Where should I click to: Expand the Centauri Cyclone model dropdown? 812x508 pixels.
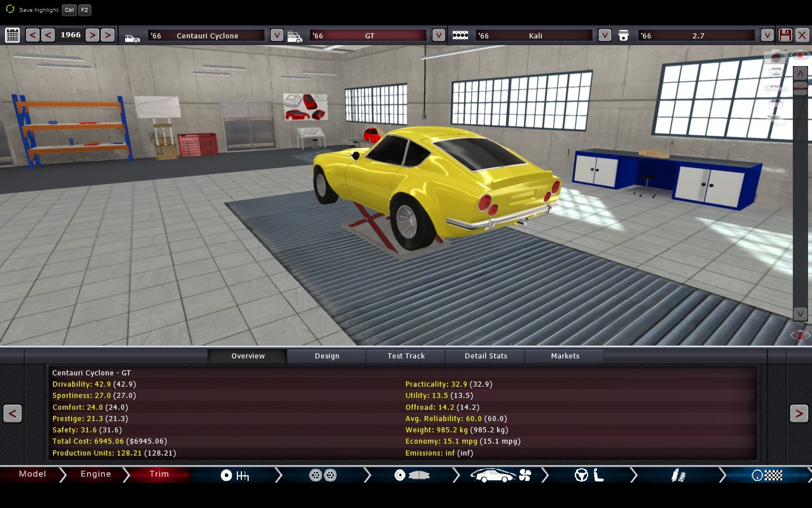276,35
